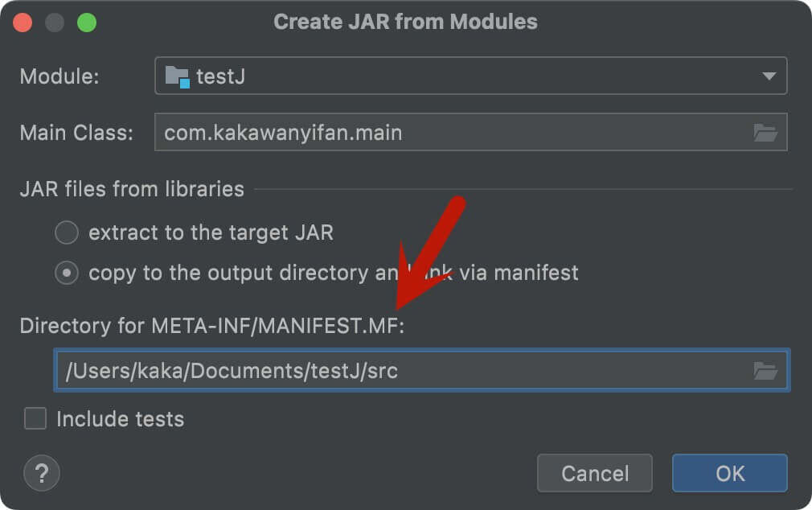Select 'extract to the target JAR' radio
The height and width of the screenshot is (510, 812).
tap(67, 233)
